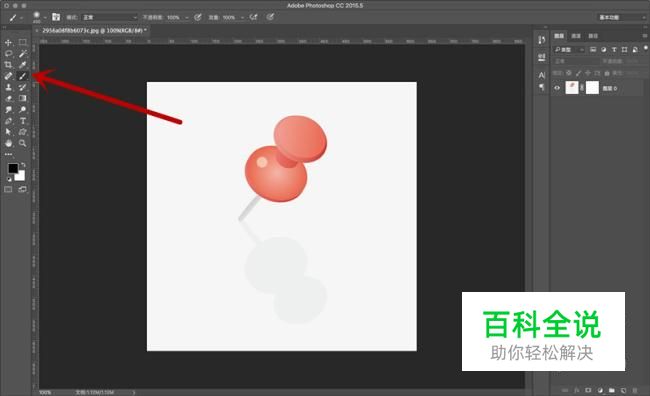
Task: Switch to the Channels panel tab
Action: pos(576,36)
